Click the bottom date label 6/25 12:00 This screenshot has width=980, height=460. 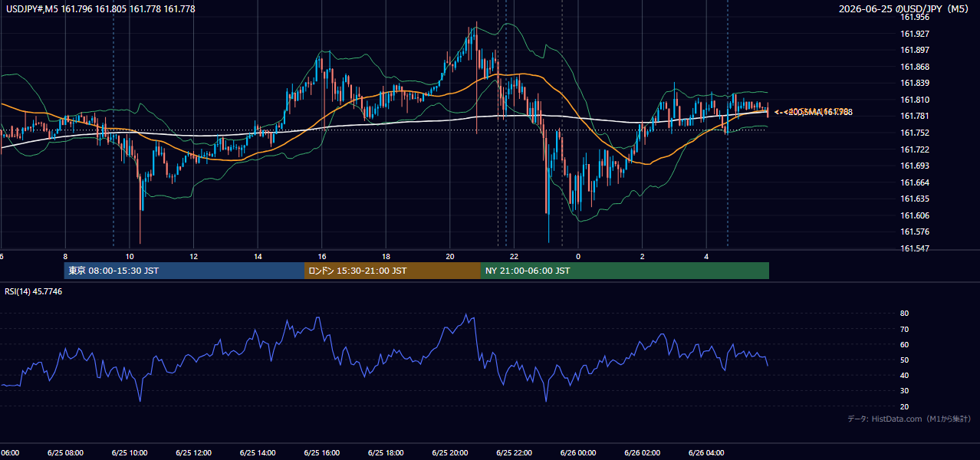(x=192, y=453)
